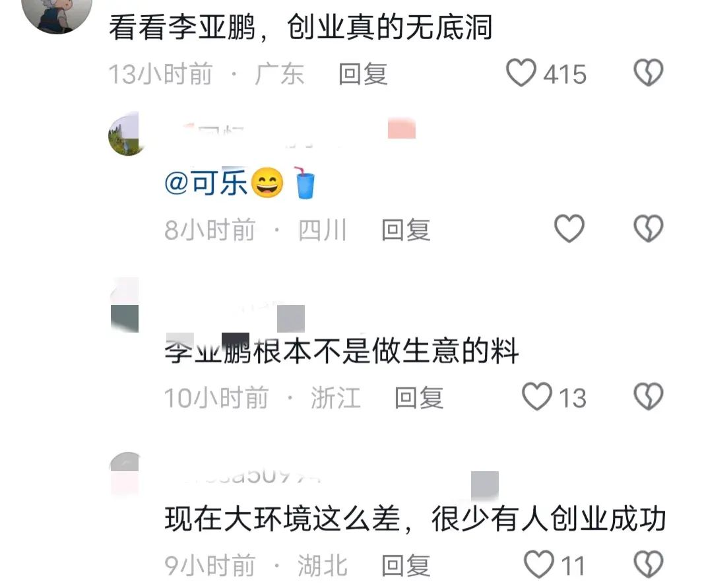The image size is (702, 588).
Task: Dislike the 大环境这么差 comment
Action: tap(649, 564)
